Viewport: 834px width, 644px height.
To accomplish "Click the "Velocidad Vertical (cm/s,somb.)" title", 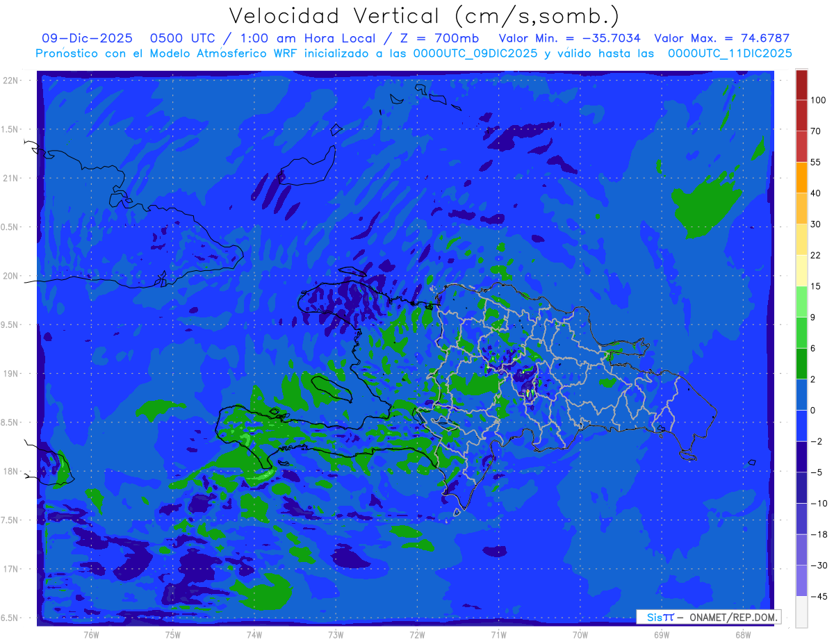I will [x=424, y=17].
